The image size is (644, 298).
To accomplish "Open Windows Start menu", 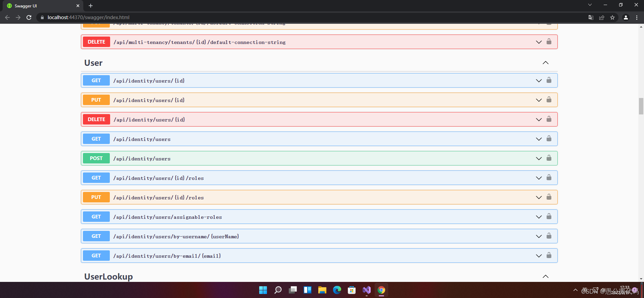I will click(263, 290).
